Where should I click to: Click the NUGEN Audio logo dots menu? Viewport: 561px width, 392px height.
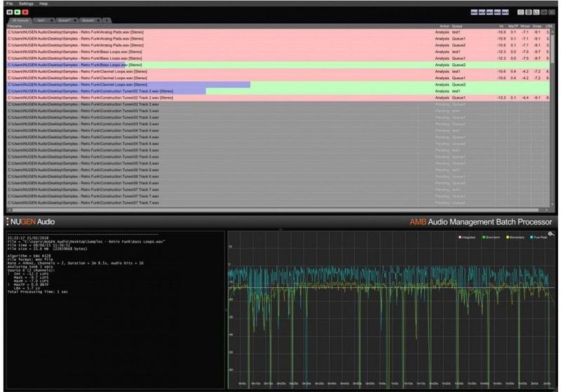tap(8, 222)
